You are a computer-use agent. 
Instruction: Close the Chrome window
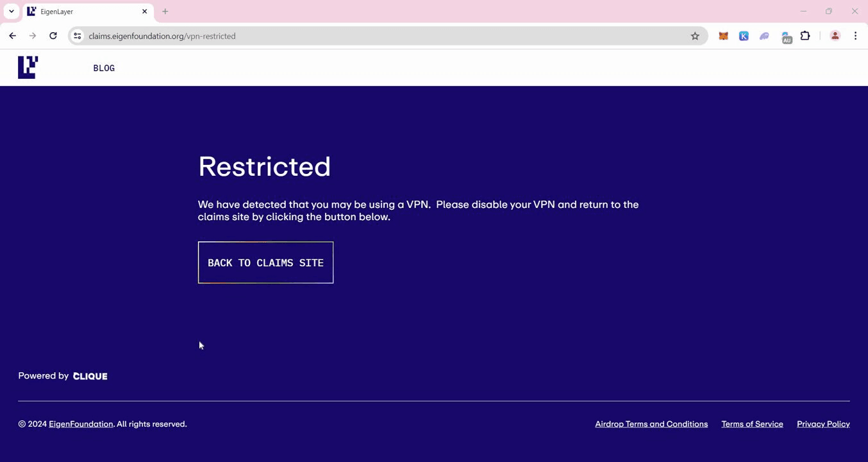click(855, 11)
